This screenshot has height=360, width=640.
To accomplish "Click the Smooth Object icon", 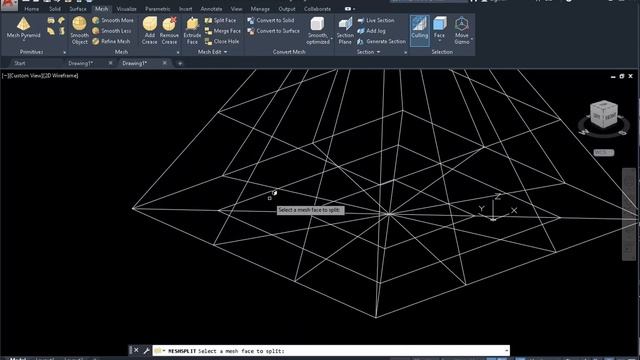I will click(79, 24).
